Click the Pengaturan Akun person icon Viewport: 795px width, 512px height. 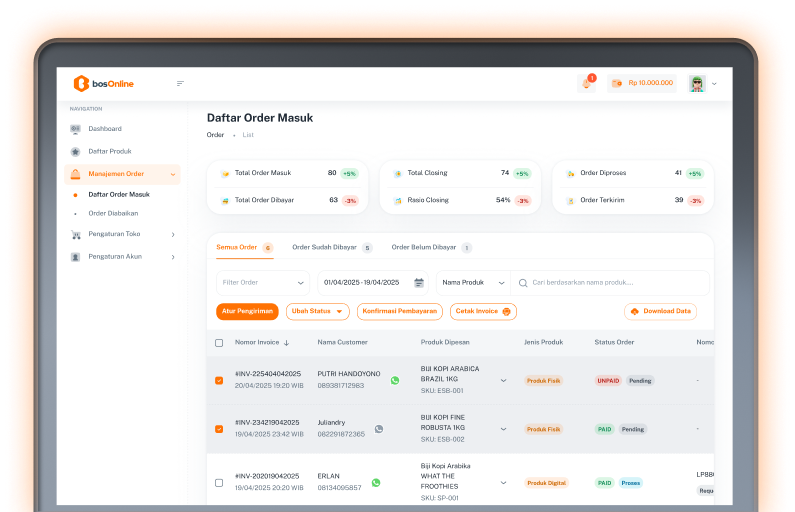[x=75, y=257]
